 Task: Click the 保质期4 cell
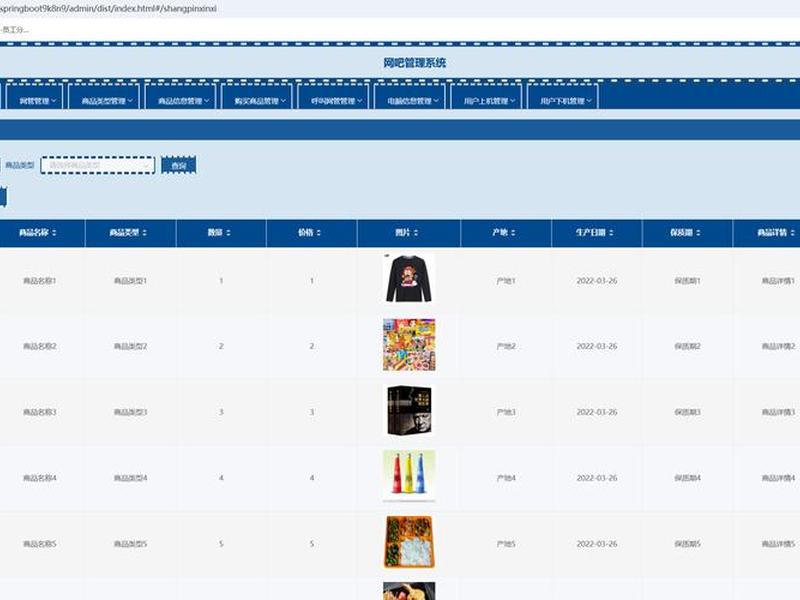[687, 478]
